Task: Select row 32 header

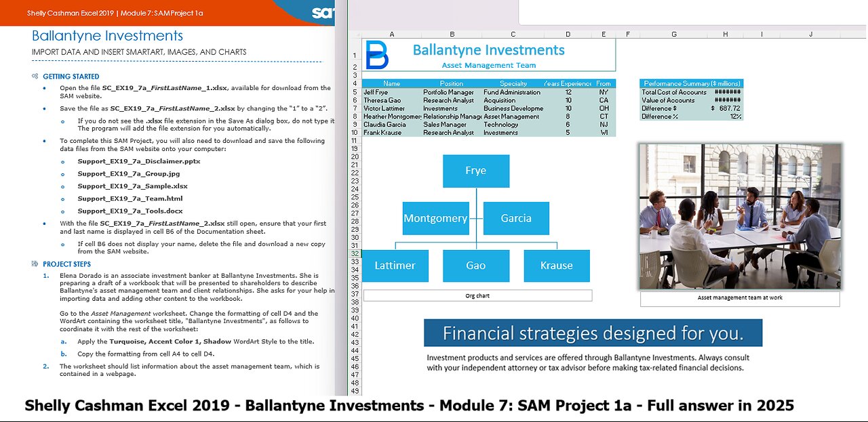Action: pyautogui.click(x=354, y=253)
